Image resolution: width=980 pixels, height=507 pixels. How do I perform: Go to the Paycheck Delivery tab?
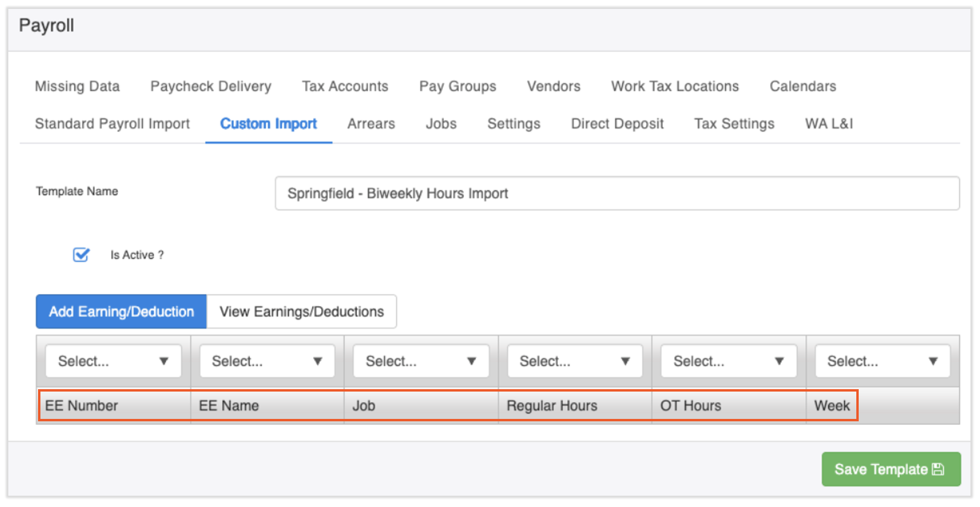tap(211, 86)
